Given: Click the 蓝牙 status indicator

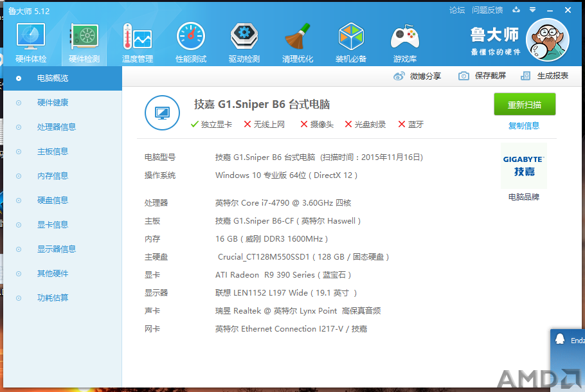Looking at the screenshot, I should (411, 125).
